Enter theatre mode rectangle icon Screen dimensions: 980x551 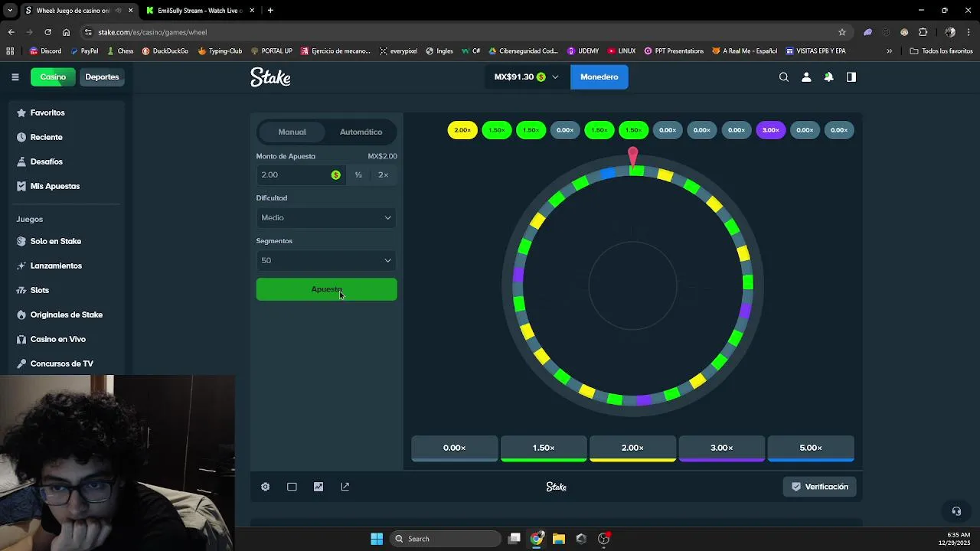coord(292,487)
